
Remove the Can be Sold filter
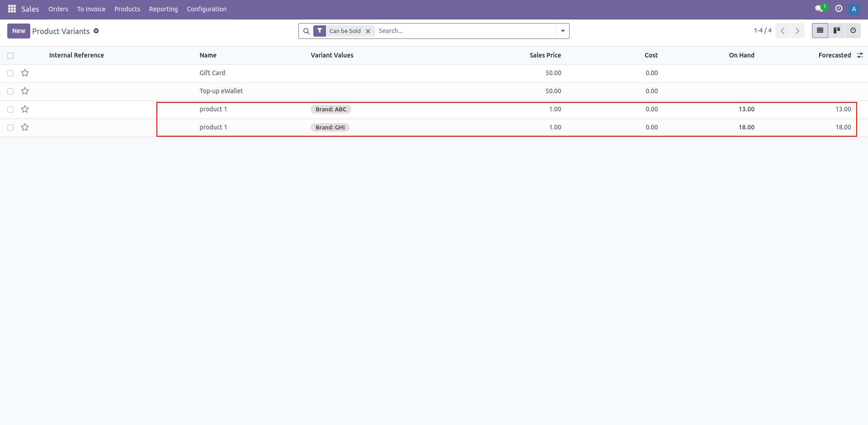(368, 31)
